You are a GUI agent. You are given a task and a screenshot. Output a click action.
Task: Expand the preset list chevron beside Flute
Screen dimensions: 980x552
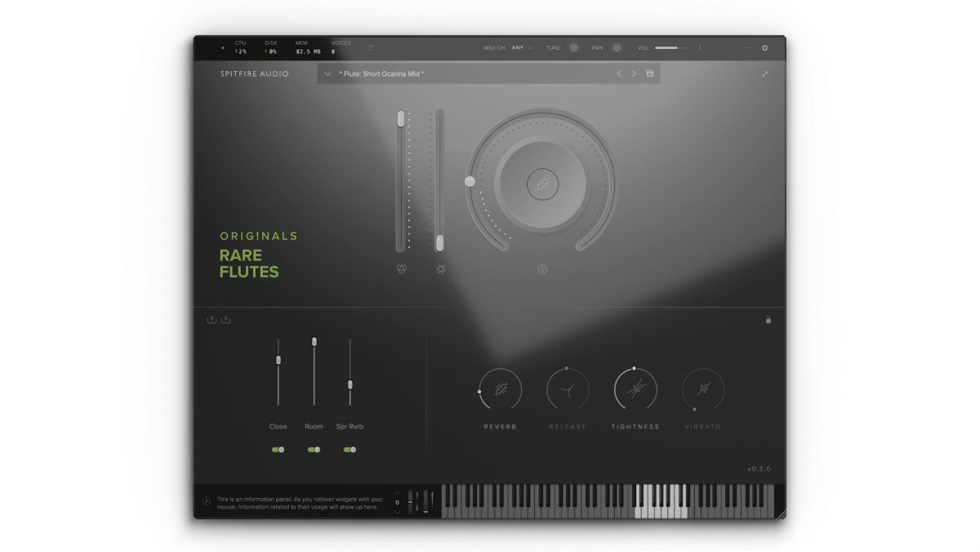point(327,74)
